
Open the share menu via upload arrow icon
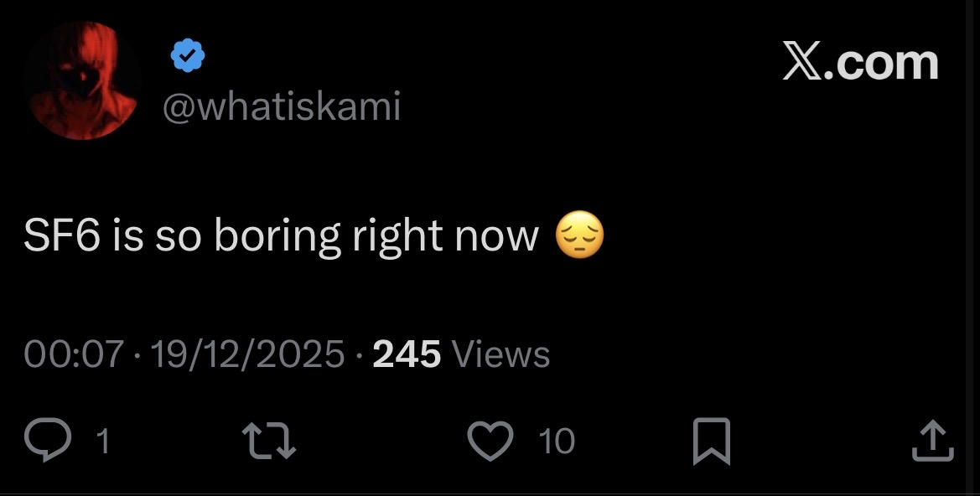[x=932, y=441]
